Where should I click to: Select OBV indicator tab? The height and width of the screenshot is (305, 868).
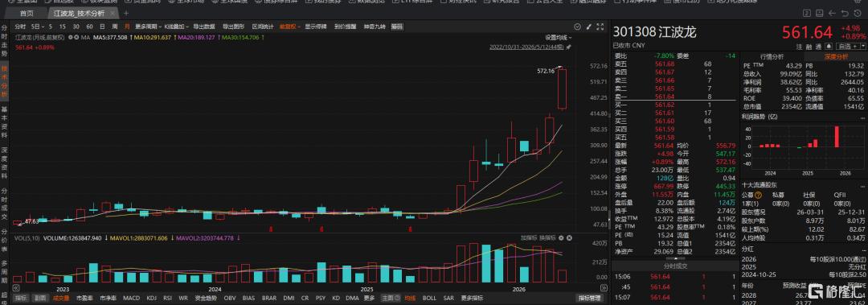(x=230, y=299)
